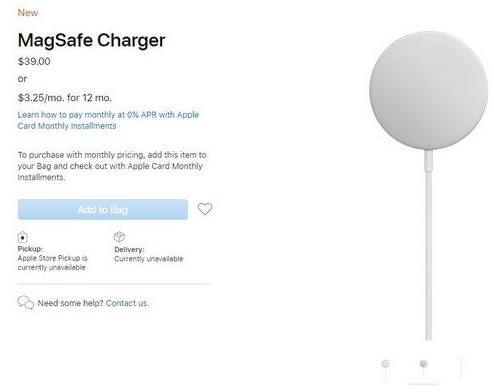Save MagSafe Charger with the heart icon
This screenshot has height=392, width=494.
coord(205,209)
